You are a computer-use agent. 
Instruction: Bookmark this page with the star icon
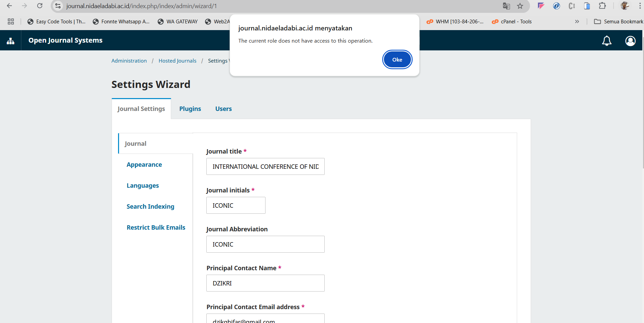[520, 6]
